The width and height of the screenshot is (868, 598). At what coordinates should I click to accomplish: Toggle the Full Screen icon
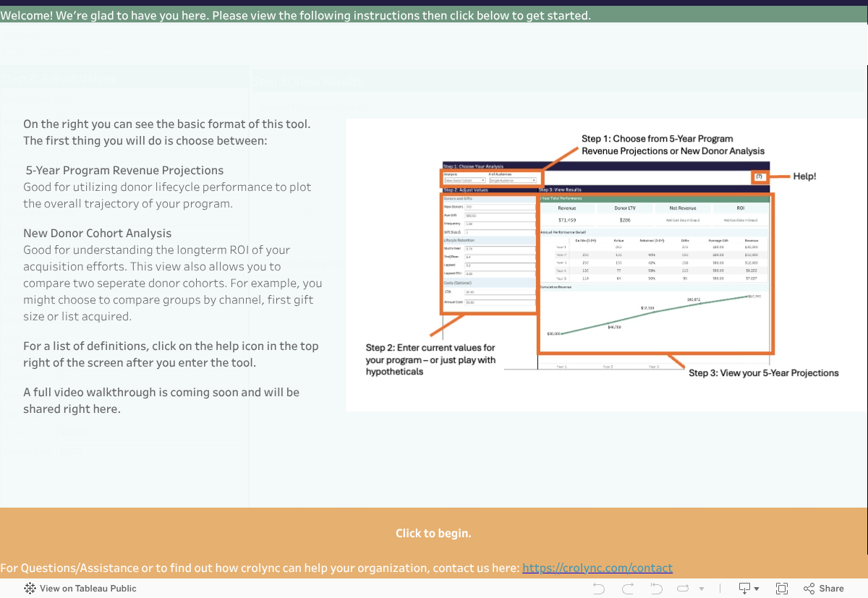[x=782, y=589]
